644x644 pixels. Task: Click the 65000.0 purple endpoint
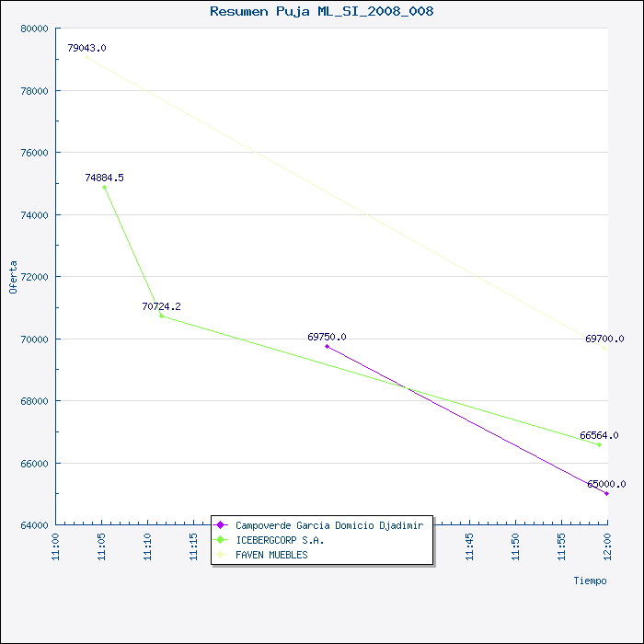606,493
